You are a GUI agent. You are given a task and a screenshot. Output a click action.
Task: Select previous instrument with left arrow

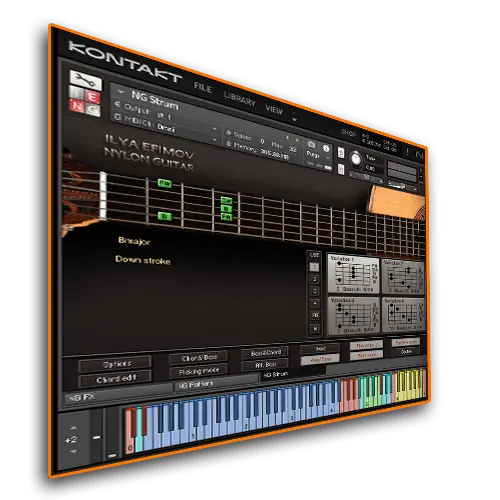(288, 137)
